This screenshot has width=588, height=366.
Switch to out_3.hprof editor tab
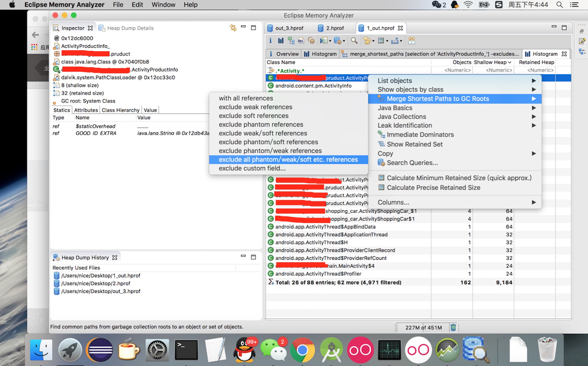pyautogui.click(x=285, y=28)
